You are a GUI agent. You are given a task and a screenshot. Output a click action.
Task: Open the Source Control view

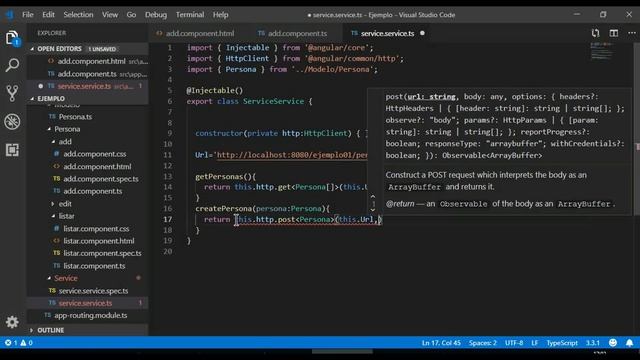pos(12,93)
